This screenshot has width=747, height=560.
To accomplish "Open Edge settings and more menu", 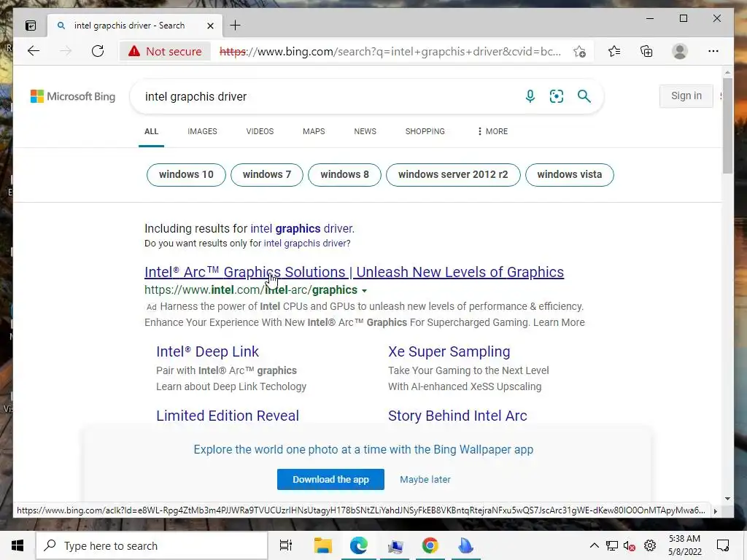I will pyautogui.click(x=713, y=51).
